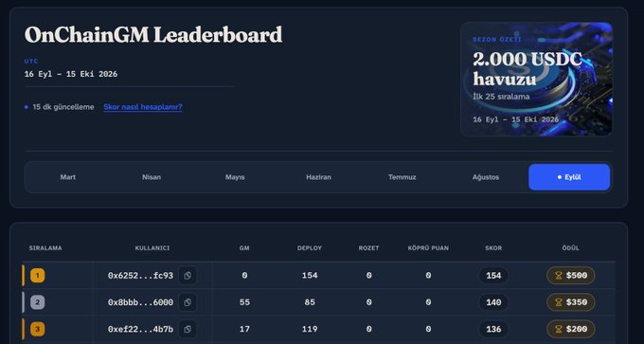Click deploy value 85 in row 2

point(310,302)
